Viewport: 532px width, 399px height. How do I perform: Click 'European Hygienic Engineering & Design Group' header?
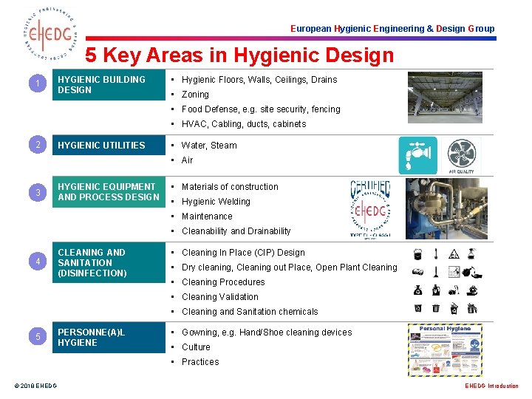pos(392,29)
